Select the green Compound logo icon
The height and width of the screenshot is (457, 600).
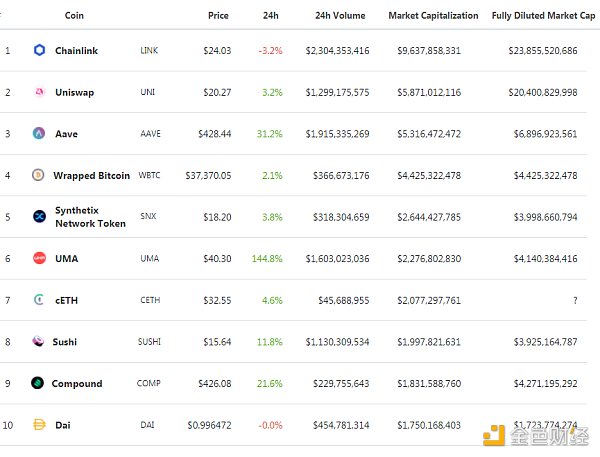(39, 383)
